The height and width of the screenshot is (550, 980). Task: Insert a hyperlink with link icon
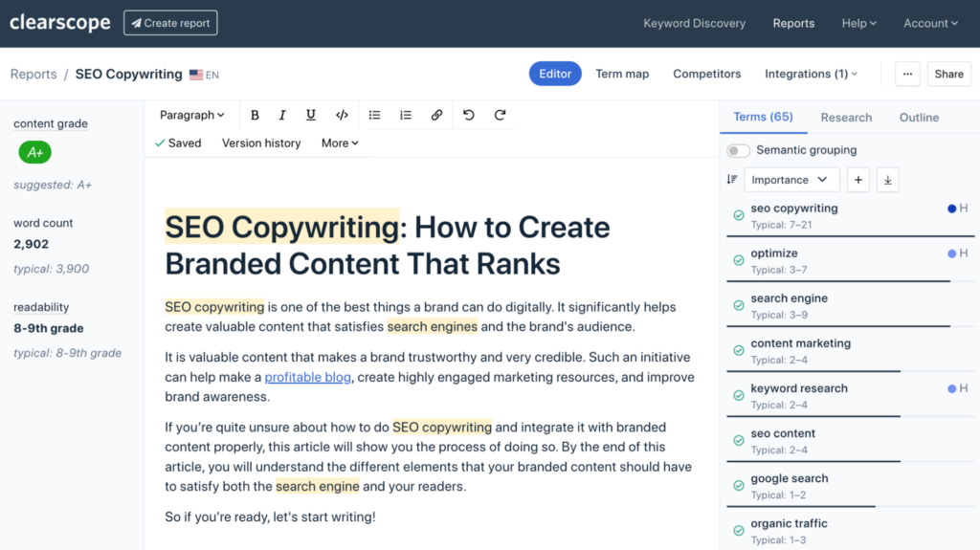436,115
